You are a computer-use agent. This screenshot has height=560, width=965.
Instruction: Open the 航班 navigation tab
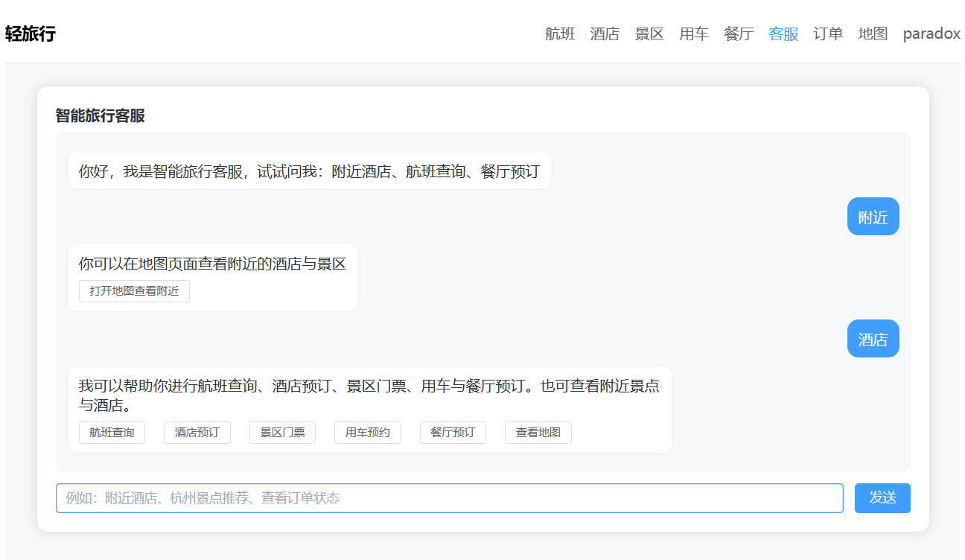560,34
